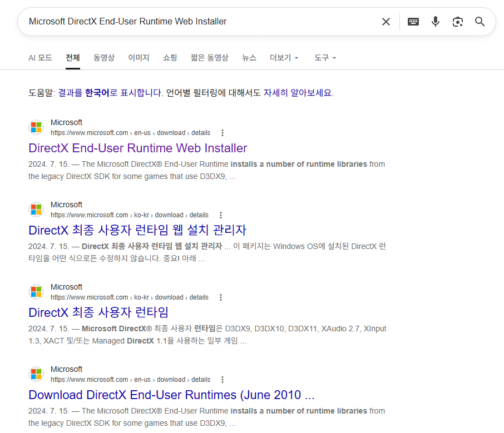The width and height of the screenshot is (504, 433).
Task: Click snippet text mentioning D3DX9, D3DX10, D3DX11, XAudio 2.7
Action: 207,335
